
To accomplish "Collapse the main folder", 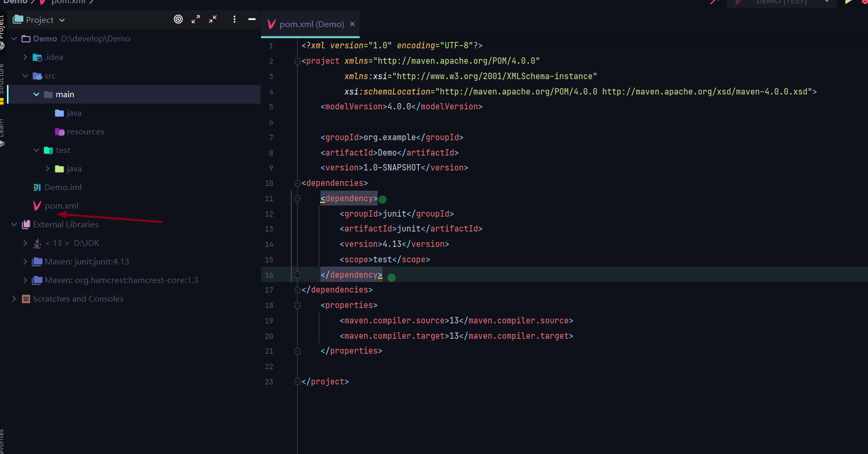I will coord(36,94).
